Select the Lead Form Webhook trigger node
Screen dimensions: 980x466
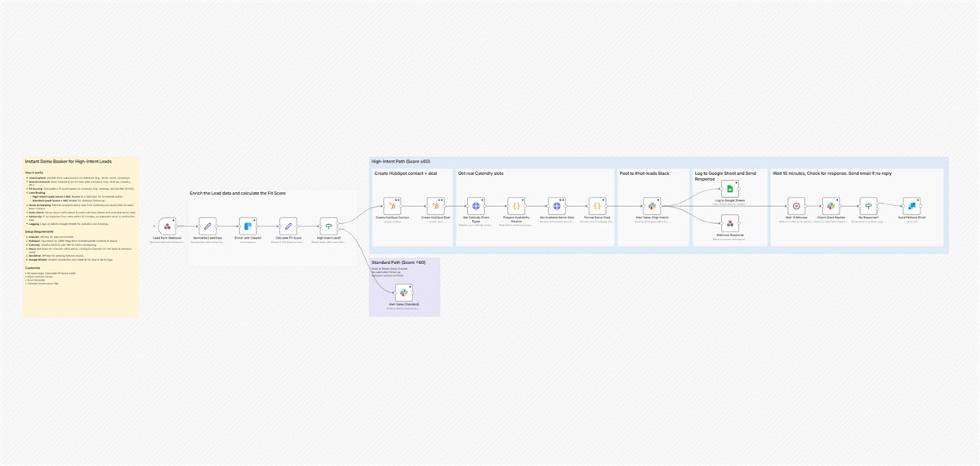(167, 225)
